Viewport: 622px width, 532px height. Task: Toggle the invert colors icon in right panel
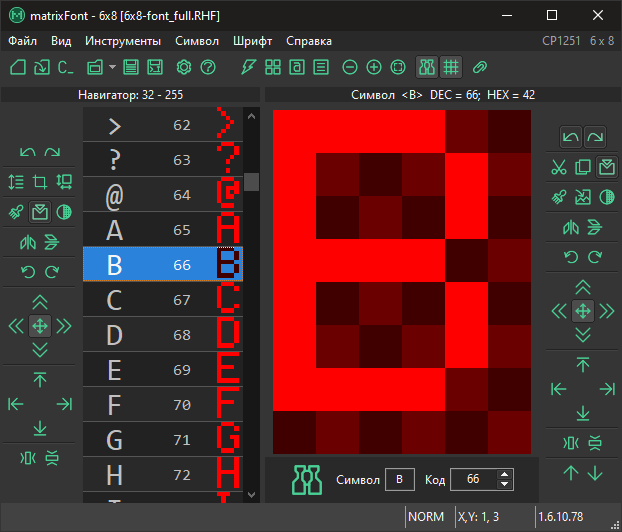tap(606, 197)
